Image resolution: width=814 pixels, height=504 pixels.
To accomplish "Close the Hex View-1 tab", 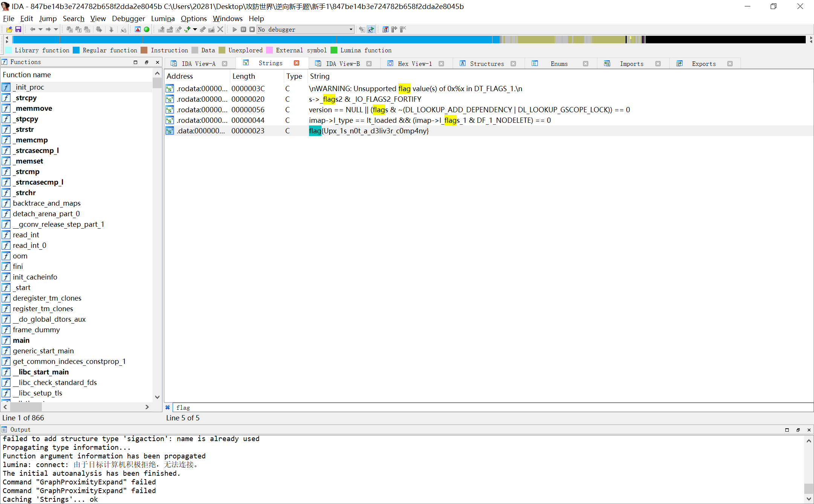I will tap(441, 64).
